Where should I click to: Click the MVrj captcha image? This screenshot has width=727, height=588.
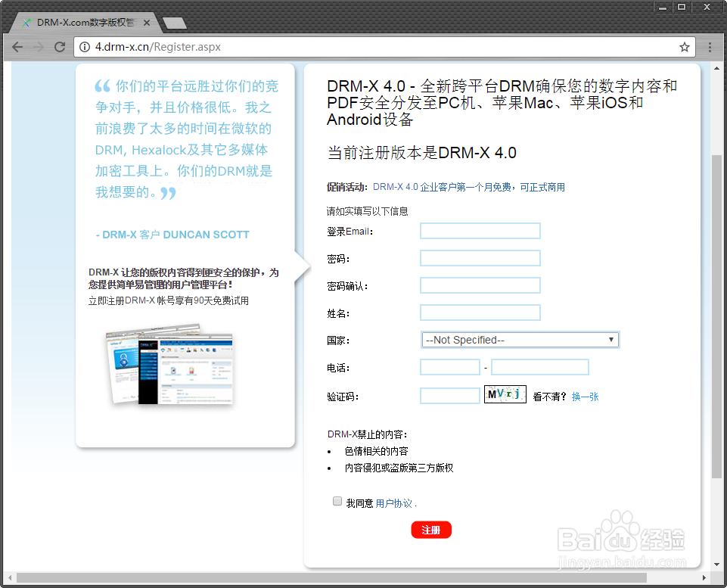pyautogui.click(x=505, y=394)
